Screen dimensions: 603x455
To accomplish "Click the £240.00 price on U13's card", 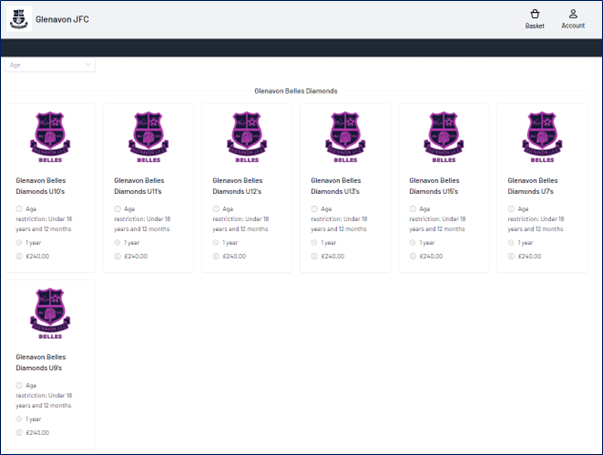I will click(x=333, y=256).
